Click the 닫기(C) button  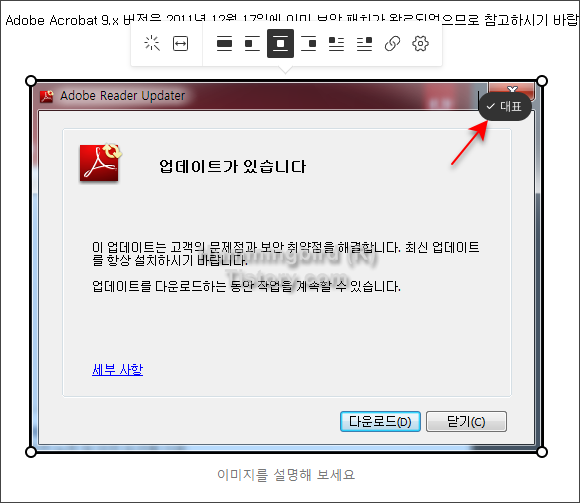tap(466, 422)
